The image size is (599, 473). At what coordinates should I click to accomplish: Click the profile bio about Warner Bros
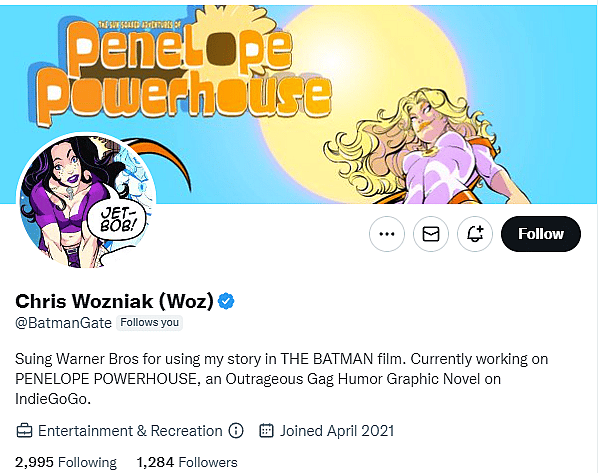[x=282, y=379]
